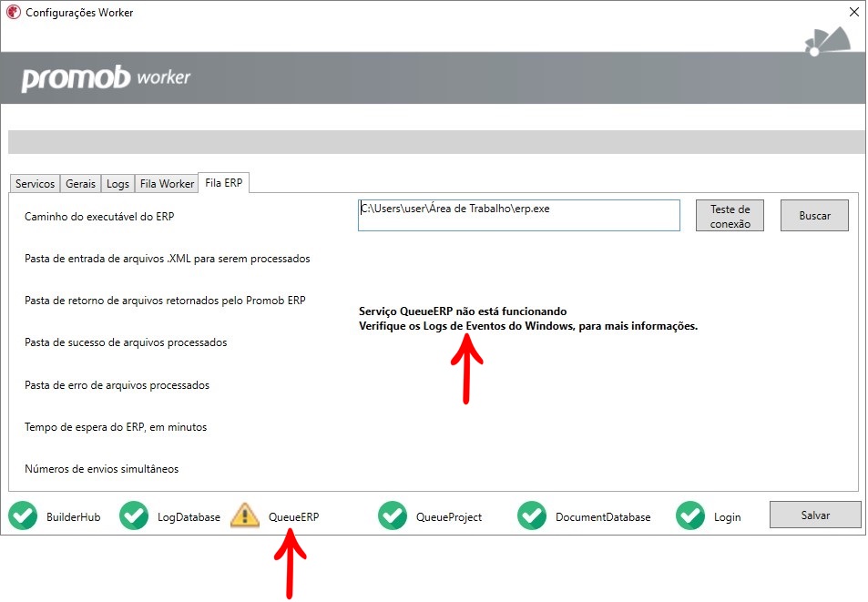Click the QueueProject service label
Image resolution: width=868 pixels, height=602 pixels.
(449, 517)
